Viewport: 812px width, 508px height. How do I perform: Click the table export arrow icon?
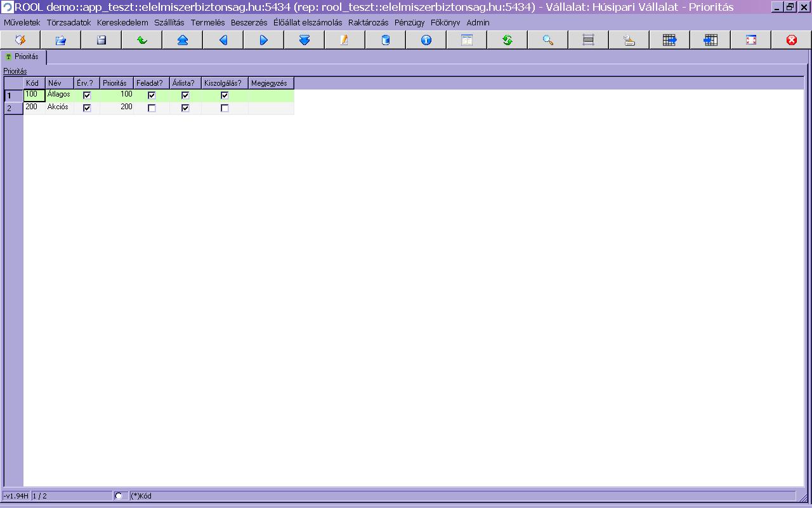(x=670, y=40)
